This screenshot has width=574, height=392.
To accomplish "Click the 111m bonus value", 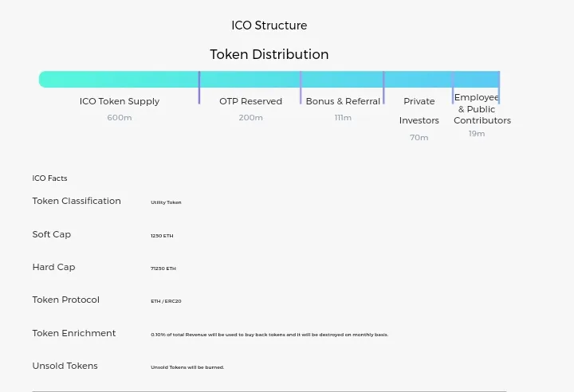I will (343, 117).
